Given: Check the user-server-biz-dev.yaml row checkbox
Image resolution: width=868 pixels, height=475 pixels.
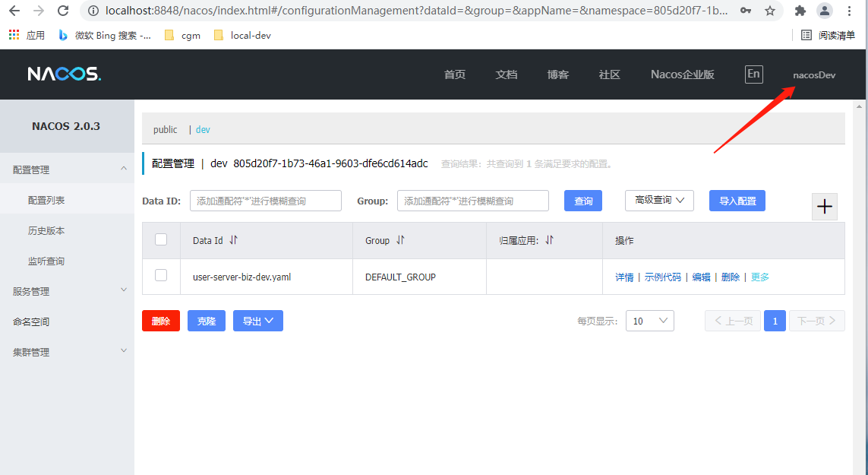Looking at the screenshot, I should point(161,275).
